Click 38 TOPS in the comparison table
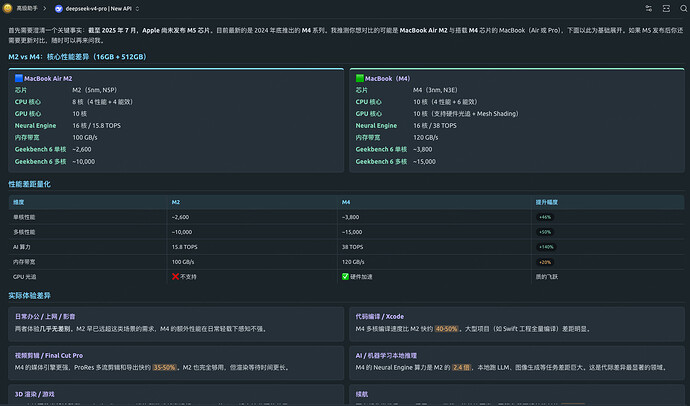690x406 pixels. (352, 247)
